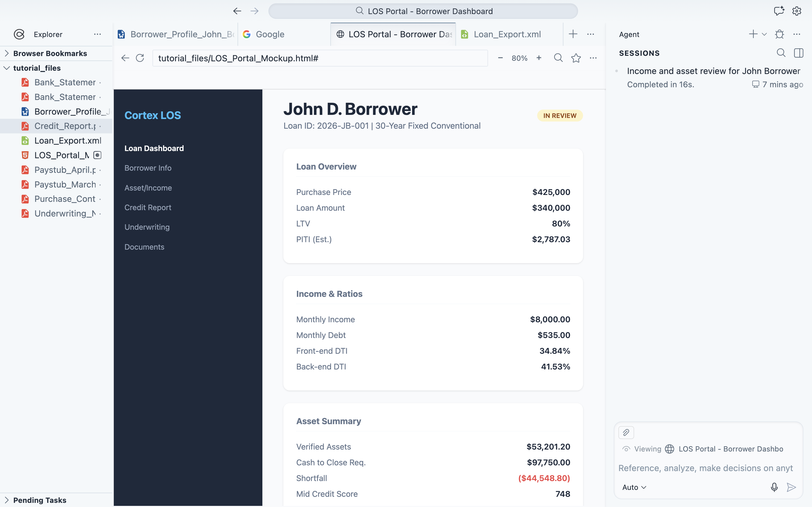Screen dimensions: 812x507
Task: Open the agent bug report icon
Action: 779,34
